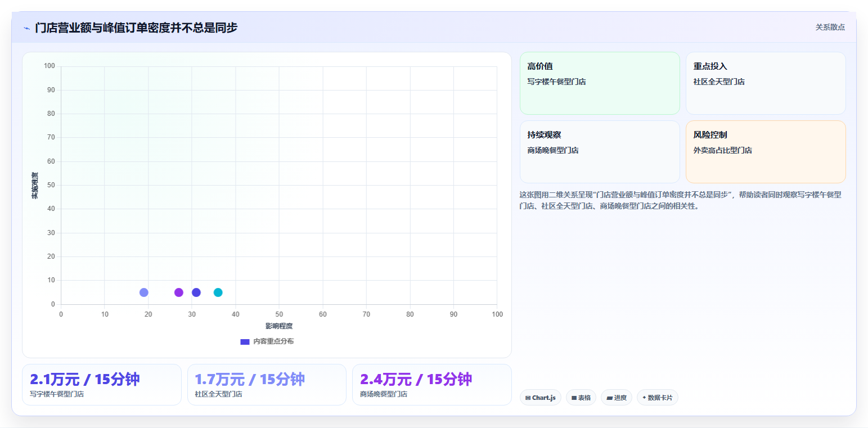Open the 风险控制 quadrant card
868x428 pixels.
[x=766, y=152]
